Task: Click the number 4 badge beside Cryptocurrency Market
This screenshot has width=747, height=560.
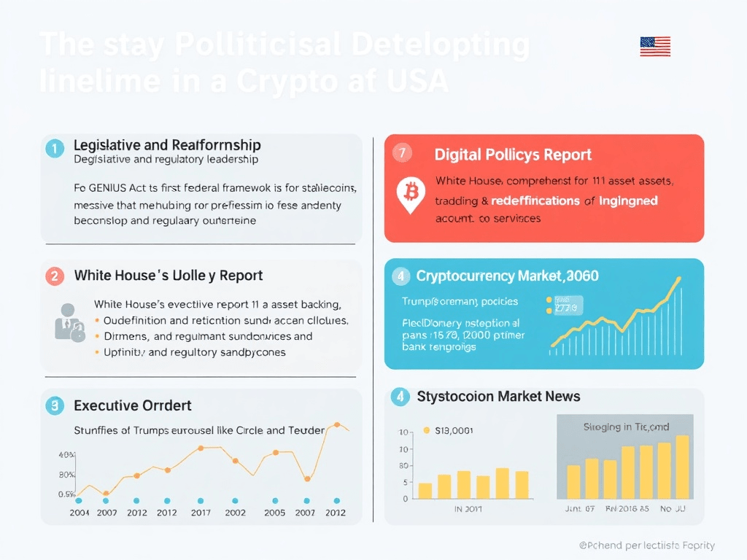Action: pyautogui.click(x=400, y=276)
